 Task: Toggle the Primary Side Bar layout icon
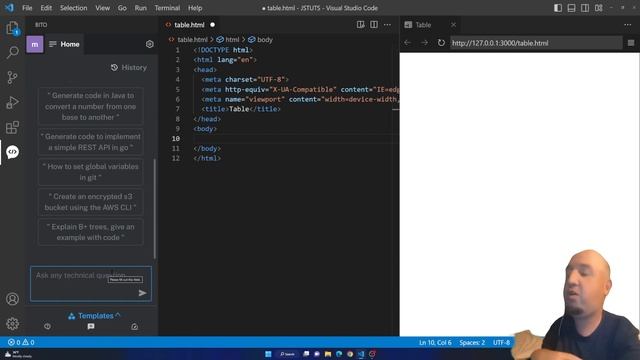(x=558, y=8)
